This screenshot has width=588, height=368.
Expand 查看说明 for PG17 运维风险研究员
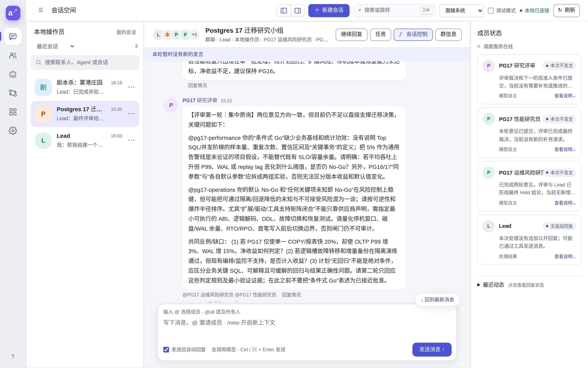[565, 203]
